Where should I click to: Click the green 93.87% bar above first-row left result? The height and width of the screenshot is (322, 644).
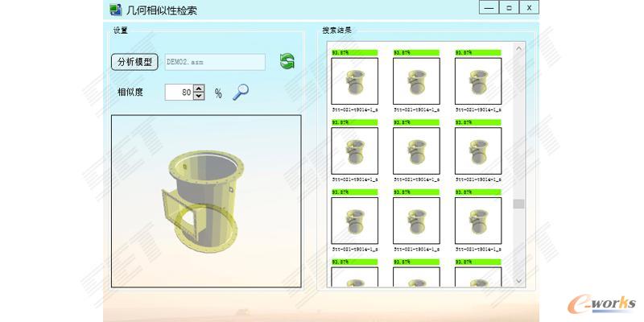tap(355, 52)
